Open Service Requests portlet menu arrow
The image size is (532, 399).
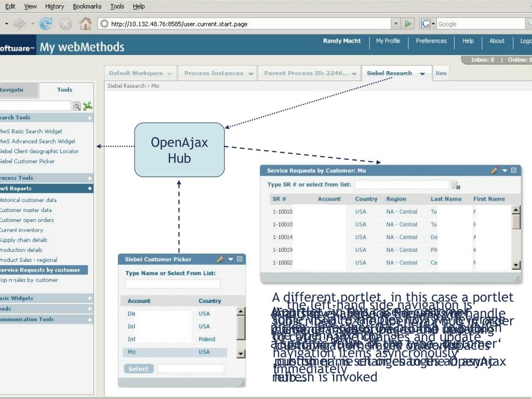pyautogui.click(x=504, y=170)
